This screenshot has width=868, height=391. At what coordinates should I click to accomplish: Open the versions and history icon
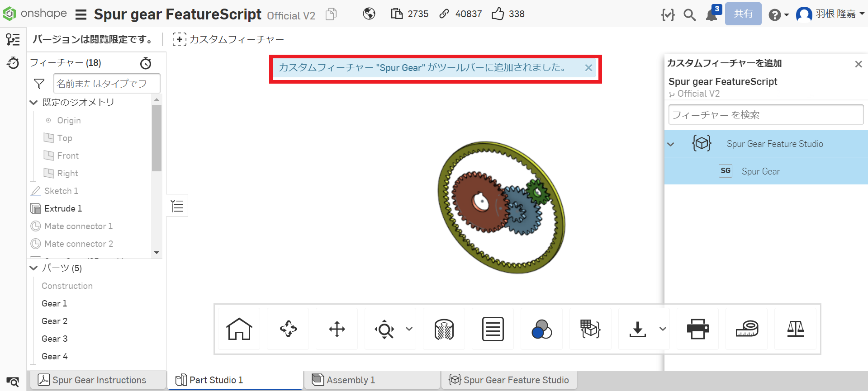click(x=13, y=63)
